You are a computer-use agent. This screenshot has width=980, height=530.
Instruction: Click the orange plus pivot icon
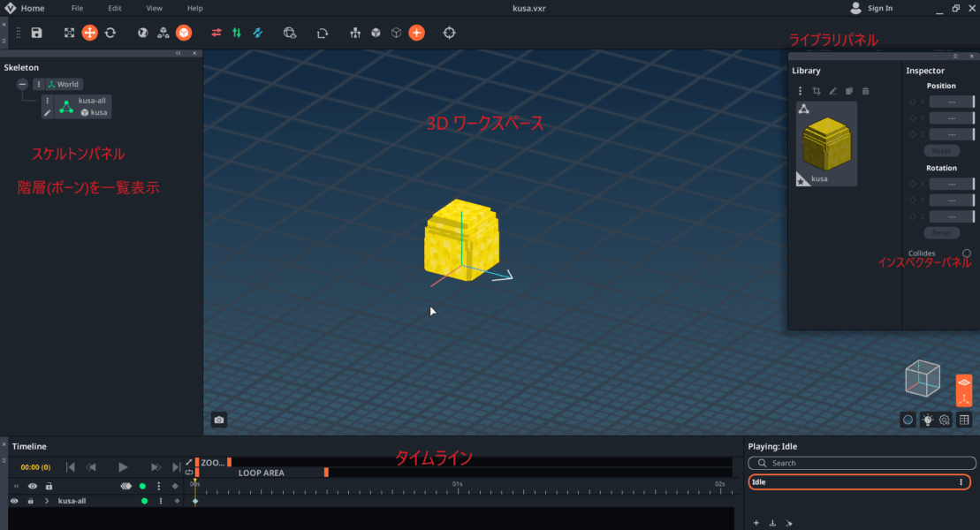pyautogui.click(x=417, y=34)
